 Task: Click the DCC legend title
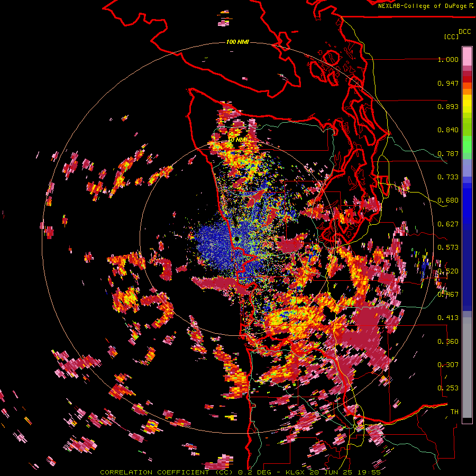(x=464, y=32)
